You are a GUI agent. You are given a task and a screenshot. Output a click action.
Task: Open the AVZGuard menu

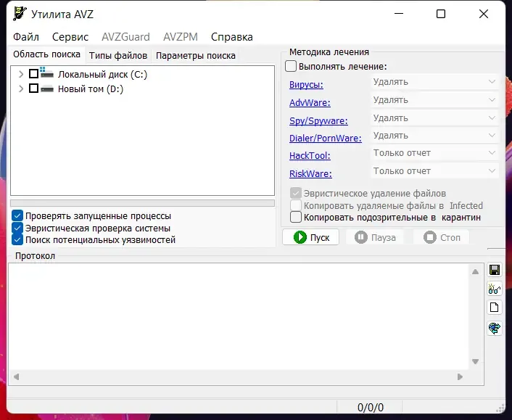[125, 36]
